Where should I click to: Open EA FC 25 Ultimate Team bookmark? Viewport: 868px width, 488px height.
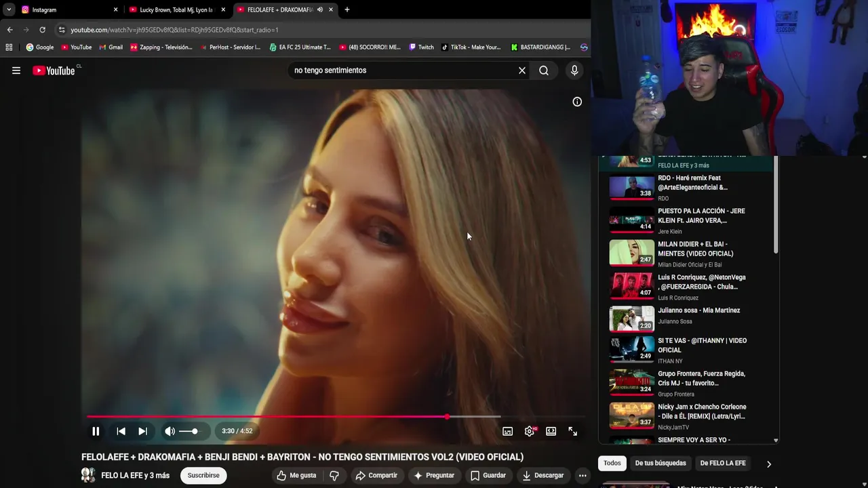pos(300,47)
